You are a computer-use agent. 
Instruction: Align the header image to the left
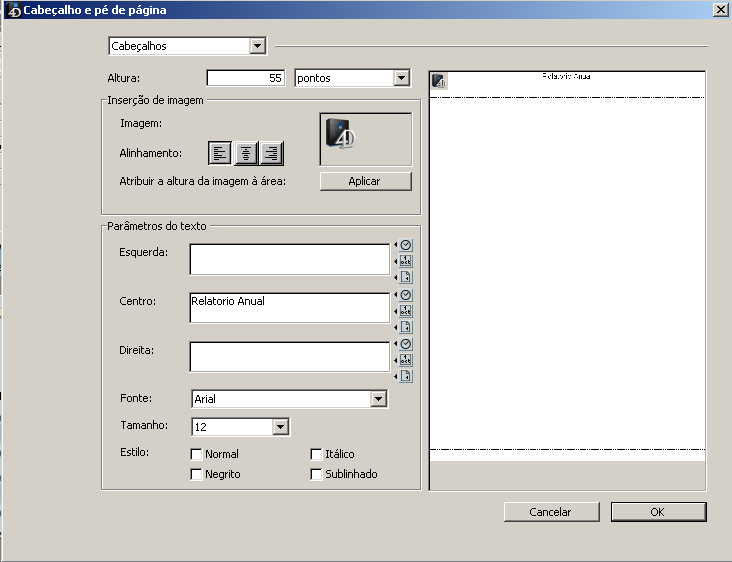(220, 153)
